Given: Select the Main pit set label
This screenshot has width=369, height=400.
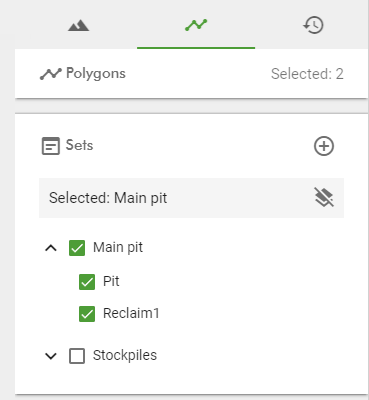Looking at the screenshot, I should [x=118, y=248].
